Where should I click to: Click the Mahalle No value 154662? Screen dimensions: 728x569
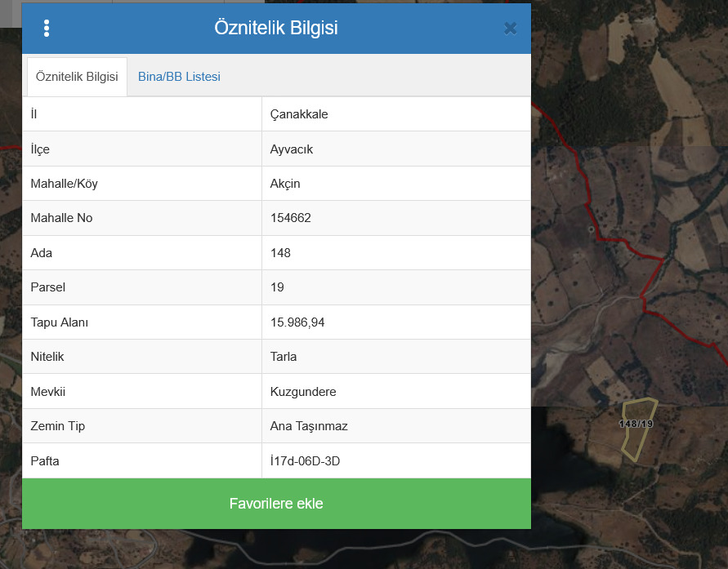[291, 218]
